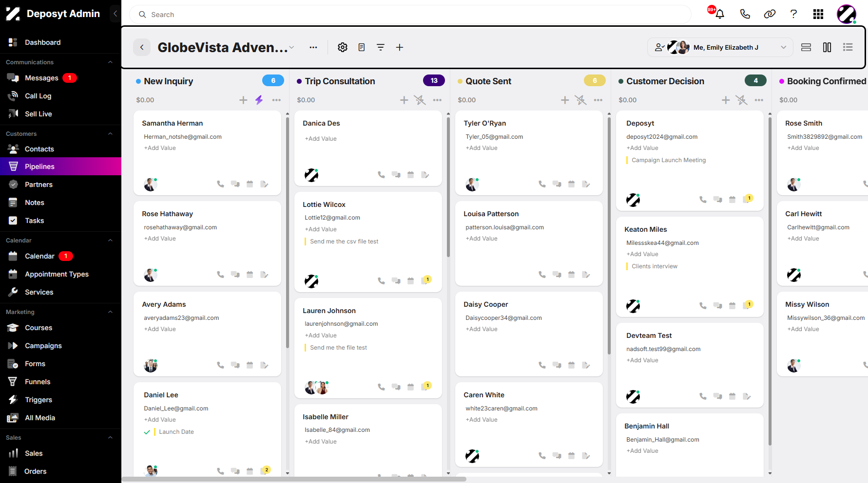This screenshot has height=483, width=868.
Task: Click the lightning automation icon in New Inquiry
Action: (x=259, y=100)
